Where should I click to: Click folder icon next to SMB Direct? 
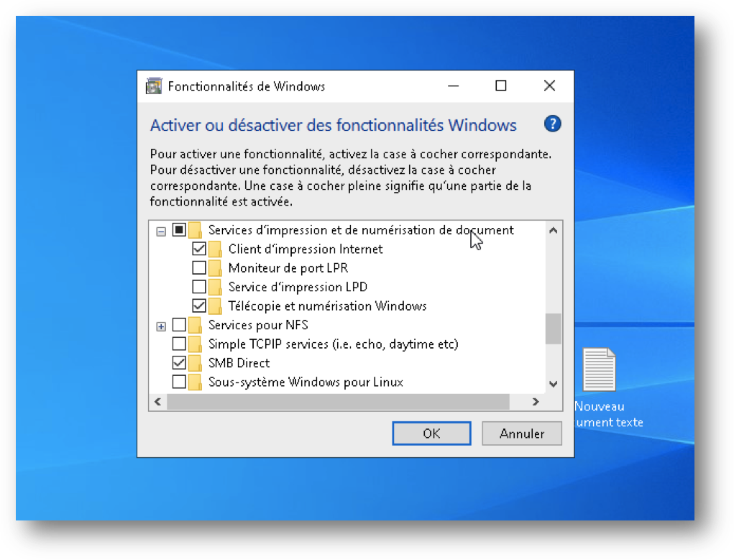195,362
